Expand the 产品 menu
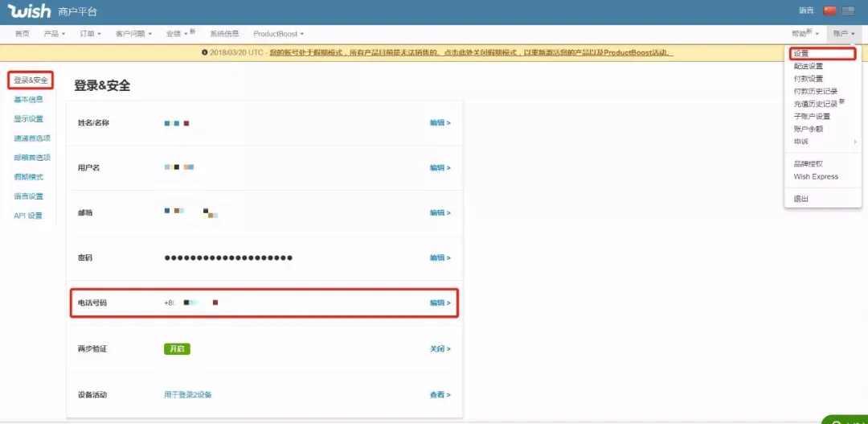This screenshot has width=868, height=424. (x=55, y=34)
